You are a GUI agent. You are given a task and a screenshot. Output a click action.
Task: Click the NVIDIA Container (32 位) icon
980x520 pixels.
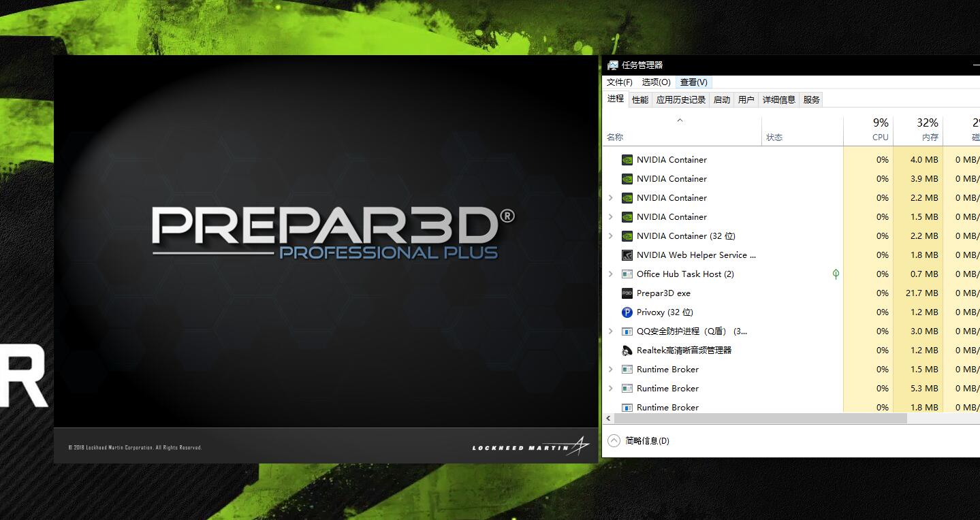pyautogui.click(x=627, y=236)
